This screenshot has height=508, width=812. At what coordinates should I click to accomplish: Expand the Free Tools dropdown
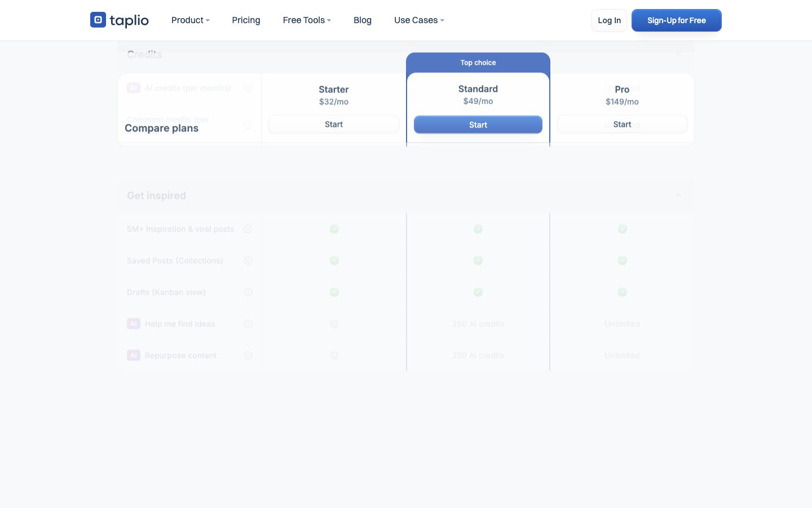click(306, 20)
